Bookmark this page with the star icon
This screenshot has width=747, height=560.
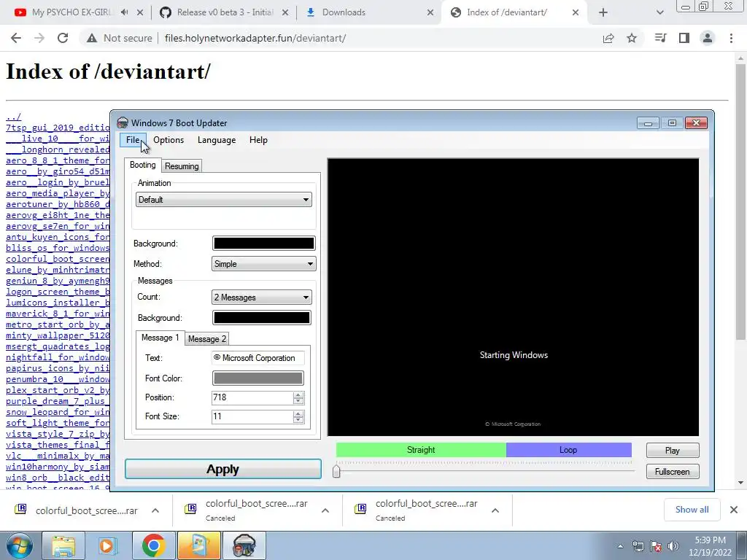pyautogui.click(x=632, y=38)
